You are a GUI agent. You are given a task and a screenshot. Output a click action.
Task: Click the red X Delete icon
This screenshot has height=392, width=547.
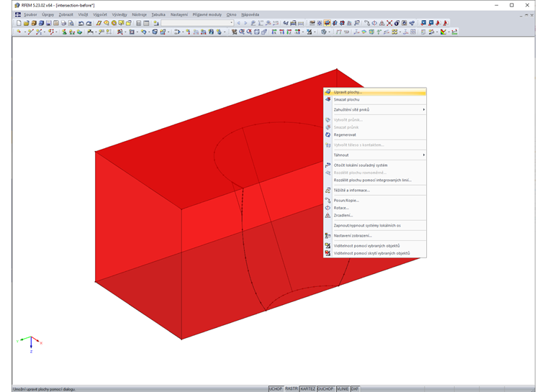click(389, 23)
